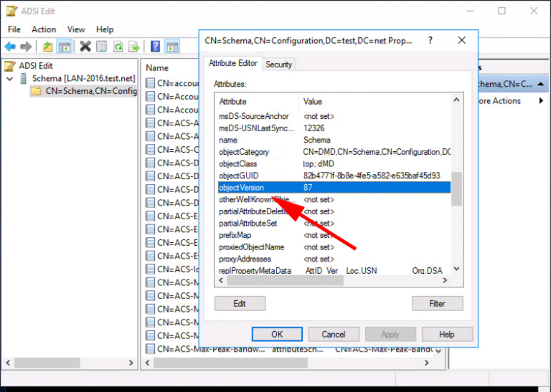Image resolution: width=551 pixels, height=392 pixels.
Task: Click the Delete X toolbar icon
Action: 85,47
